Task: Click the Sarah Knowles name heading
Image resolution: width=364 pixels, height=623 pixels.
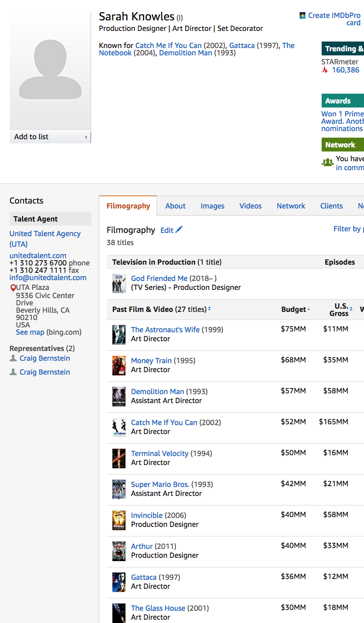Action: [137, 17]
